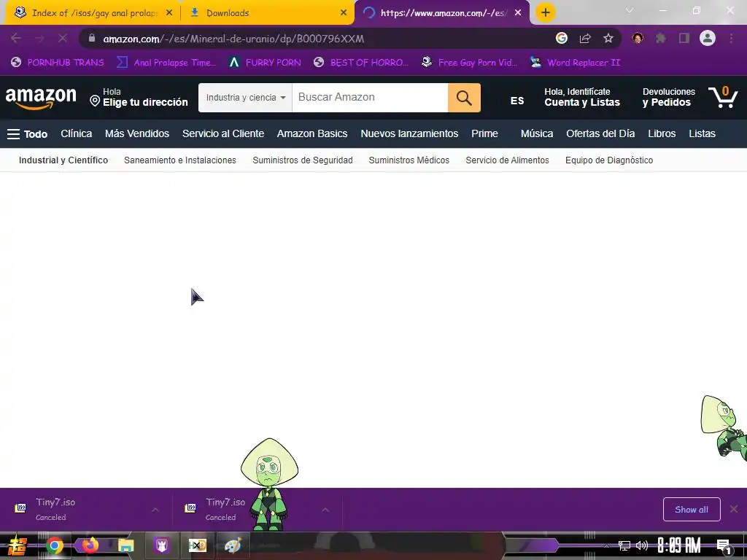Bookmark this page with the star icon
The width and height of the screenshot is (747, 560).
608,38
